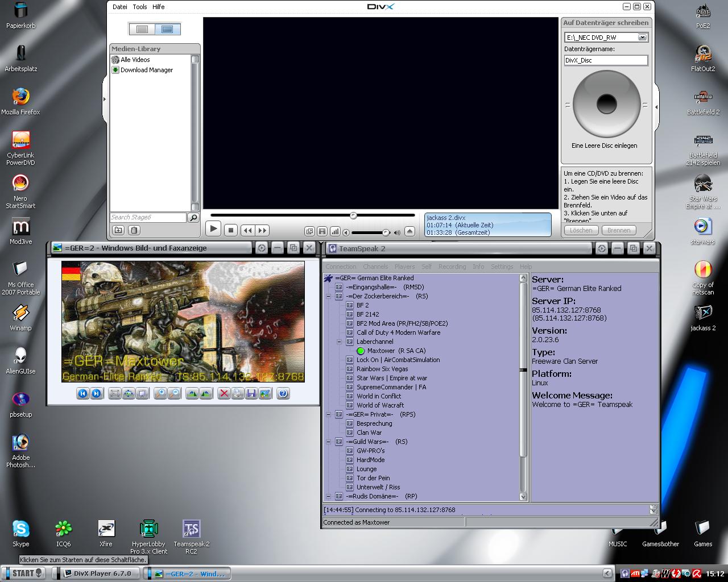The image size is (728, 582).
Task: Seek on the DivX video progress bar
Action: coord(313,215)
